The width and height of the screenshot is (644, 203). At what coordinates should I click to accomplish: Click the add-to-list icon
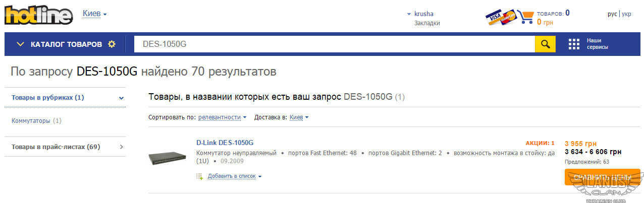click(x=200, y=176)
